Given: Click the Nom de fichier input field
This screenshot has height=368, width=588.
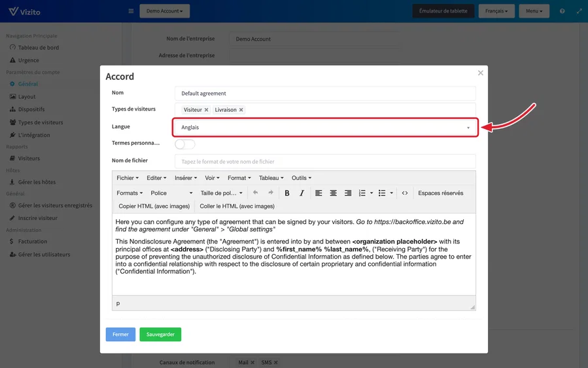Looking at the screenshot, I should pos(325,162).
